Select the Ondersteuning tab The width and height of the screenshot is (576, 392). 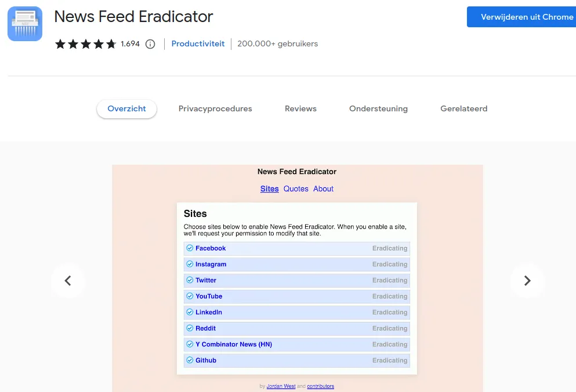(378, 108)
